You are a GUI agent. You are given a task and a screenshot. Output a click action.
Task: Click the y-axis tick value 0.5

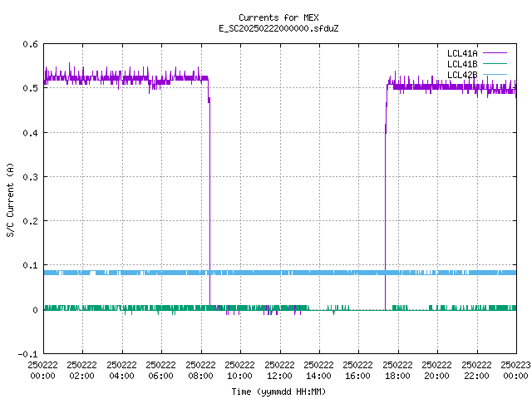point(30,88)
